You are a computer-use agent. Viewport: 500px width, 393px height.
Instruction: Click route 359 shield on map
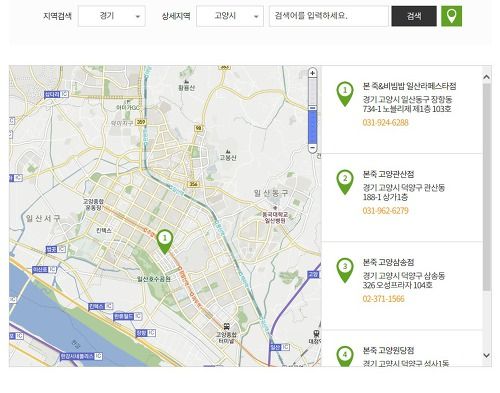pyautogui.click(x=141, y=122)
